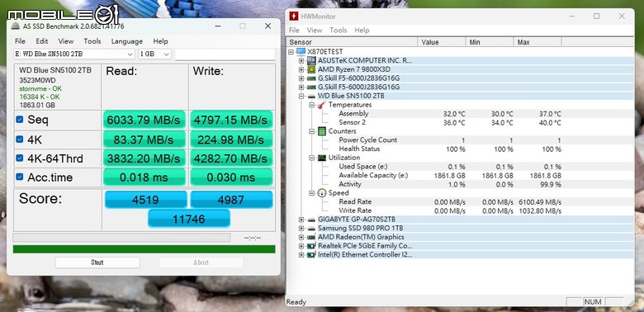
Task: Collapse the Counters section
Action: [x=312, y=131]
